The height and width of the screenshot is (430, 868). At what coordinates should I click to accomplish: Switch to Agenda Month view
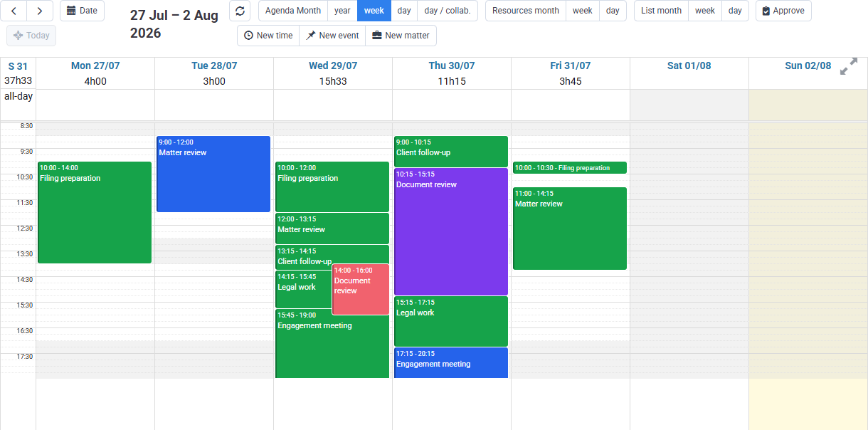[292, 11]
